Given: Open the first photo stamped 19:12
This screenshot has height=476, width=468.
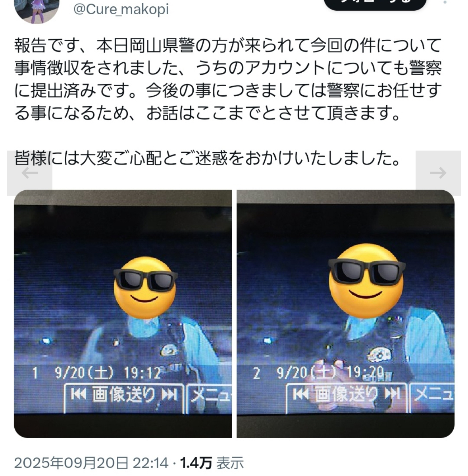Looking at the screenshot, I should [123, 313].
